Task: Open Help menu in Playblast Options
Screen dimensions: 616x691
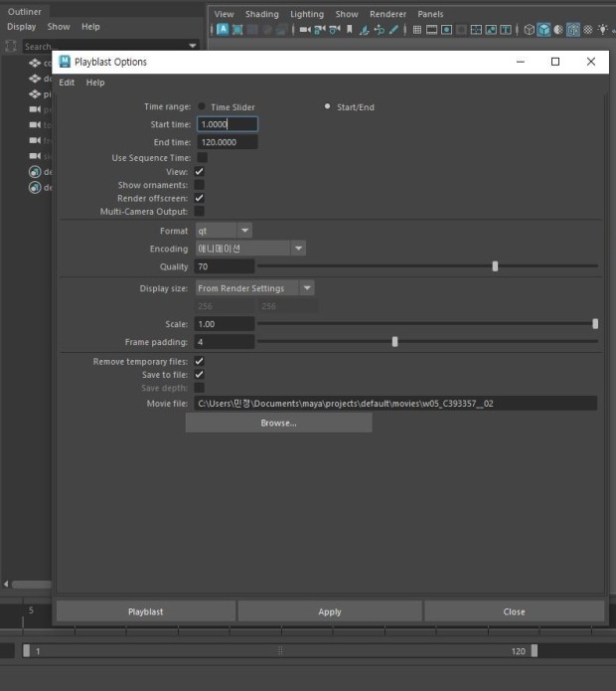Action: tap(95, 83)
